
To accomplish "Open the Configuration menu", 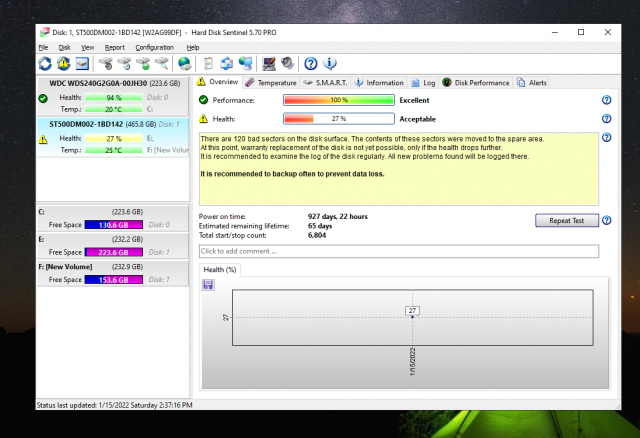I will [x=154, y=47].
